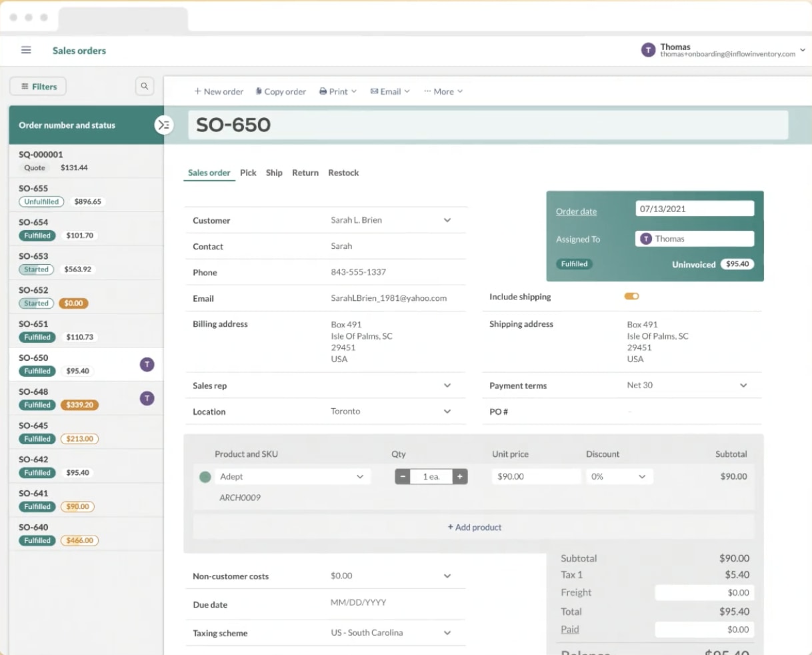This screenshot has height=655, width=812.
Task: Open the main navigation hamburger menu
Action: click(25, 50)
